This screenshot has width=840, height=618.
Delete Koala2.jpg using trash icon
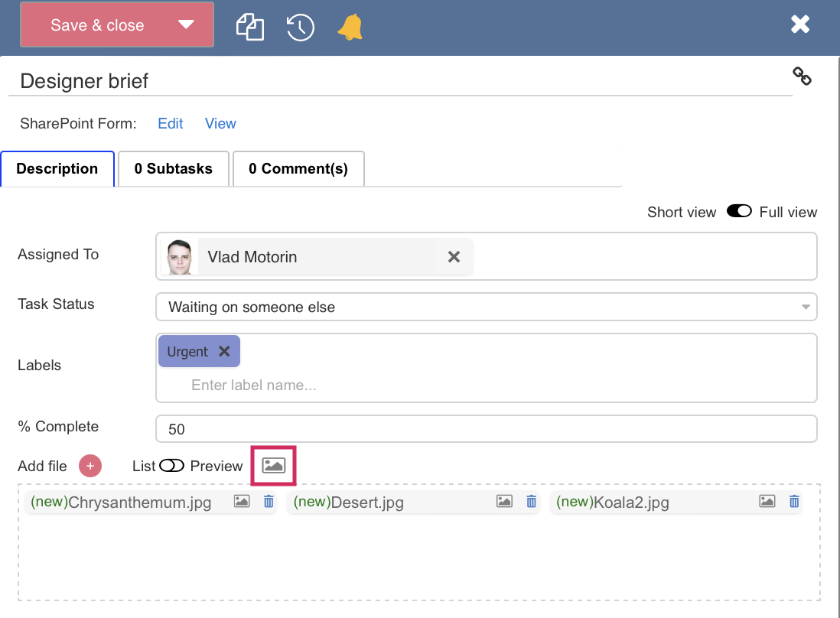(794, 502)
